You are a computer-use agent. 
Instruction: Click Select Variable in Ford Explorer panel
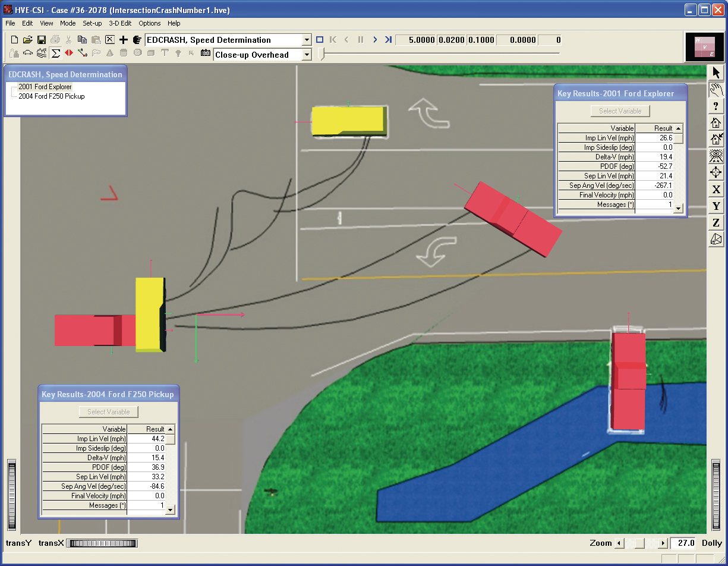coord(620,111)
